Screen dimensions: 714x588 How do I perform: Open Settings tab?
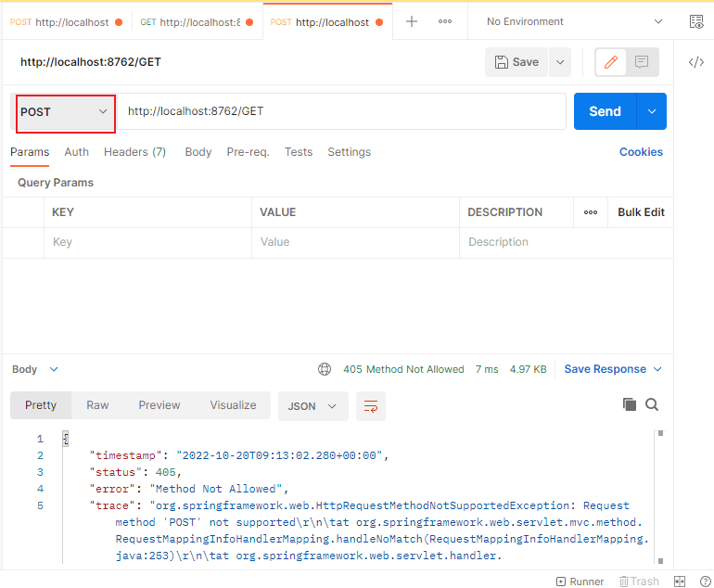coord(350,152)
